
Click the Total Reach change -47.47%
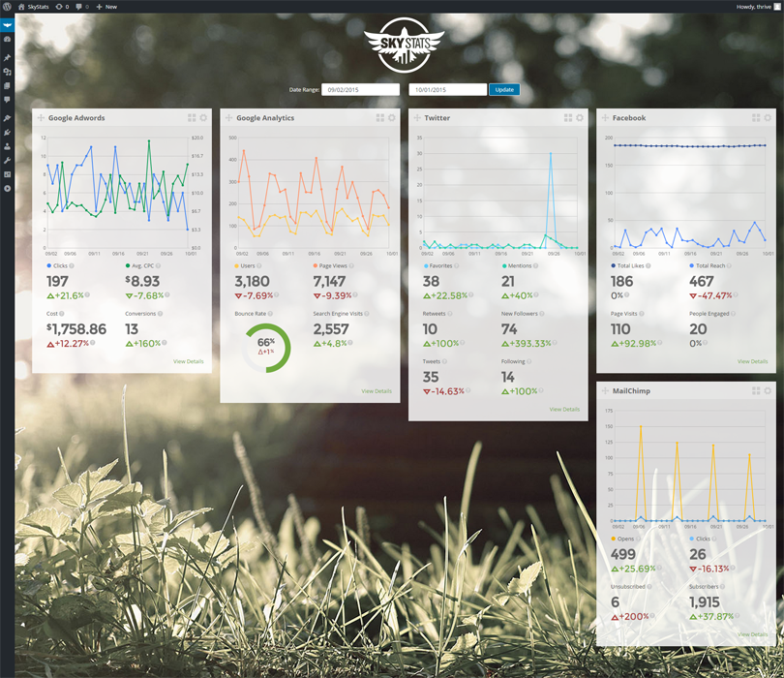[x=710, y=295]
